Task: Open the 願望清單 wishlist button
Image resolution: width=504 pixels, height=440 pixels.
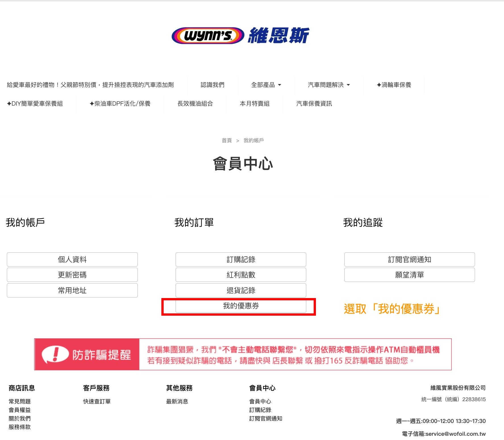Action: point(409,275)
